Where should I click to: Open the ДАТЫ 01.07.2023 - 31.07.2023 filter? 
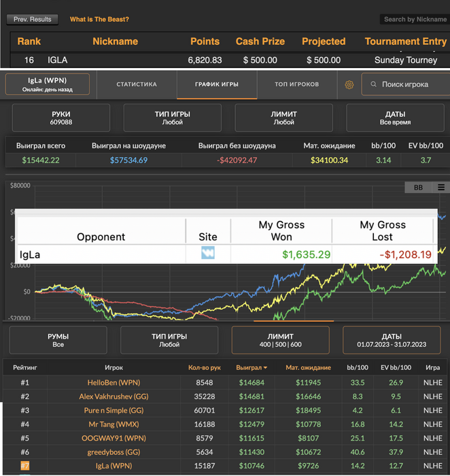[x=392, y=340]
